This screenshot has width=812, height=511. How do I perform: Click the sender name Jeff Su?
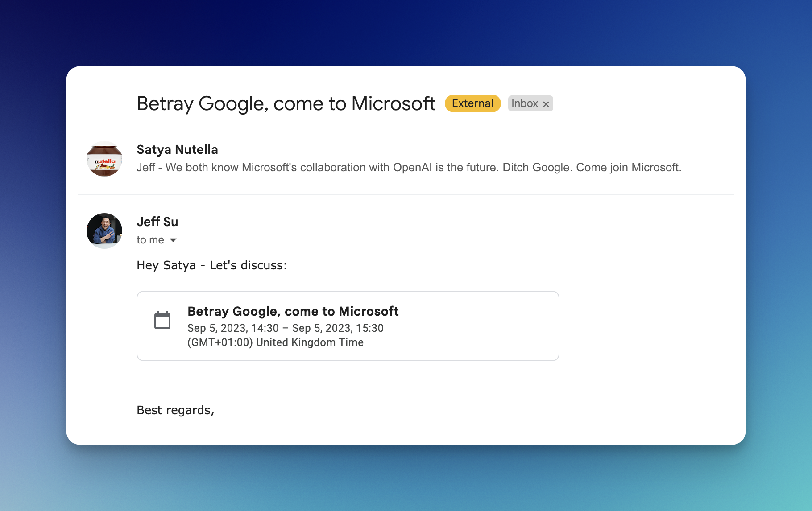pos(157,222)
